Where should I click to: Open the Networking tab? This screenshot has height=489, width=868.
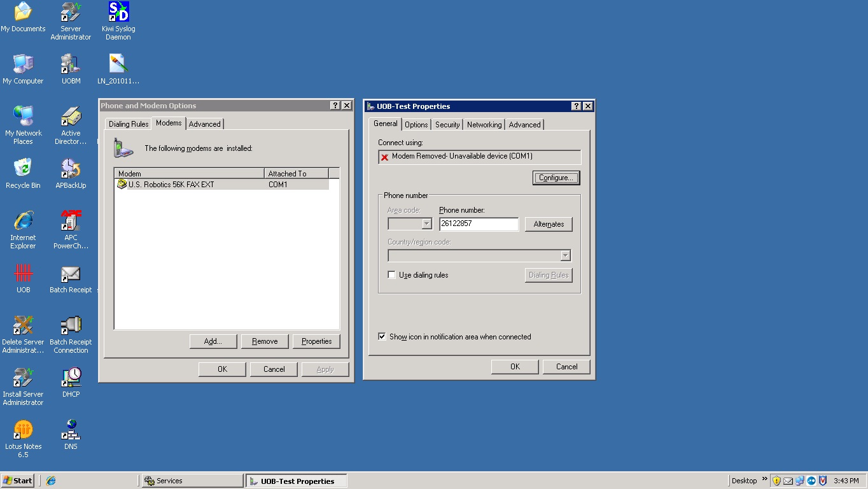484,125
